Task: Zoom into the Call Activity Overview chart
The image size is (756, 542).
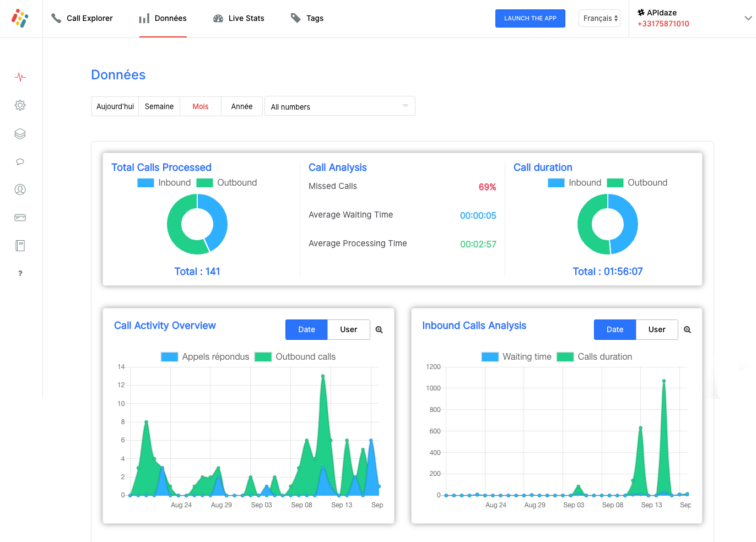Action: point(379,330)
